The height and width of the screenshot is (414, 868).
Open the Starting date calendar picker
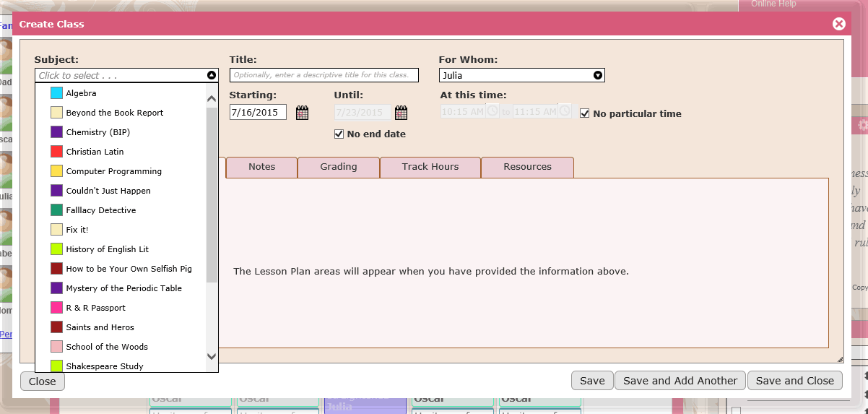point(302,113)
